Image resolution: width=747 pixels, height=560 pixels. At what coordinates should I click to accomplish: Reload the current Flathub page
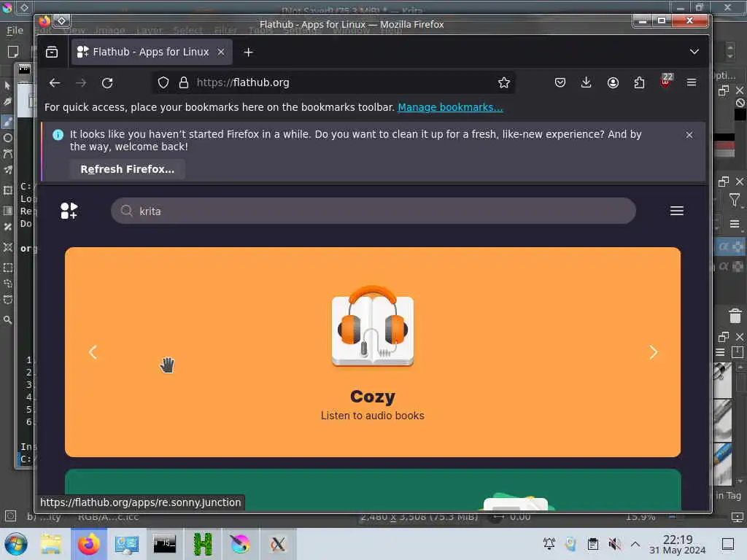pos(107,83)
